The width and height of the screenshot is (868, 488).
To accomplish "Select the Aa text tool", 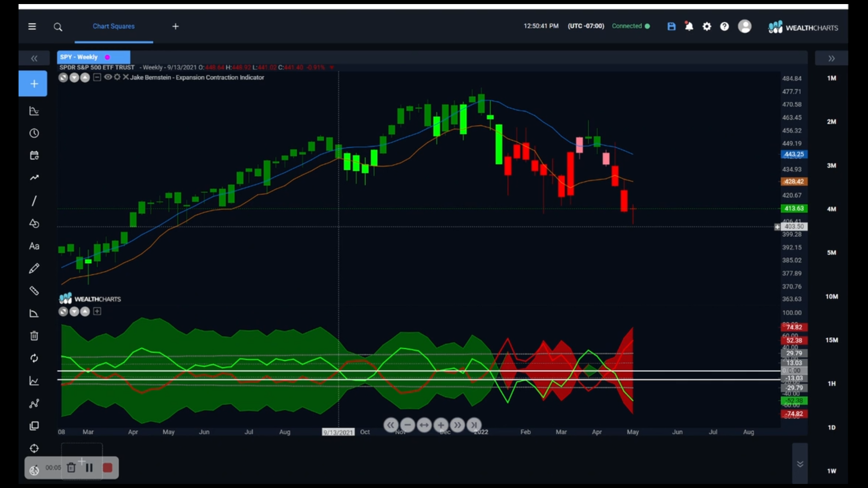I will click(x=34, y=246).
